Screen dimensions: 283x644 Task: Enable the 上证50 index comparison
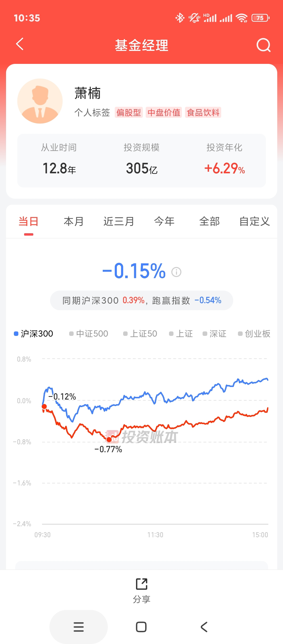(140, 334)
